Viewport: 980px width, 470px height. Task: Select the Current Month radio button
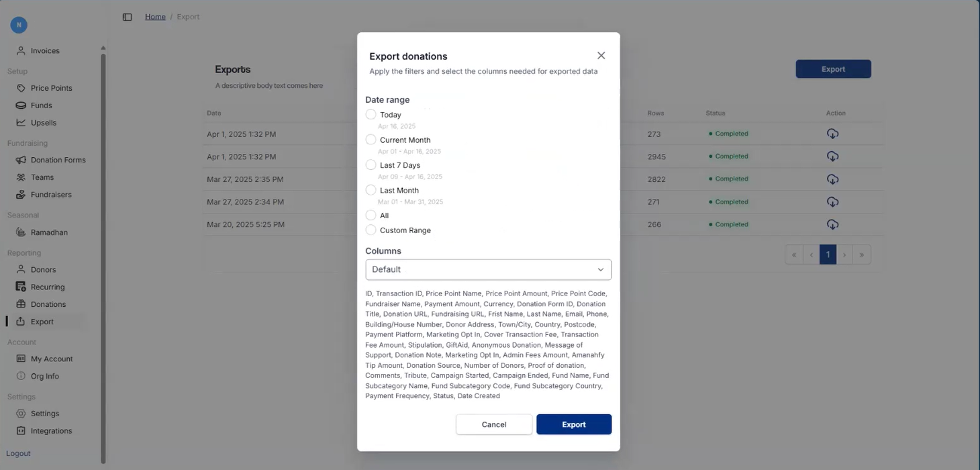click(371, 140)
